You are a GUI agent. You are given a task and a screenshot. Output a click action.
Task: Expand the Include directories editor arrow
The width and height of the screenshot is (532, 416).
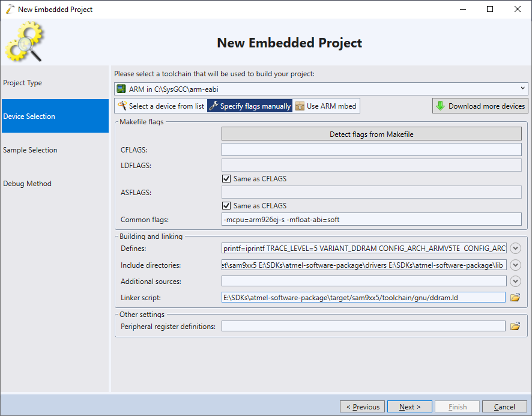pos(515,265)
